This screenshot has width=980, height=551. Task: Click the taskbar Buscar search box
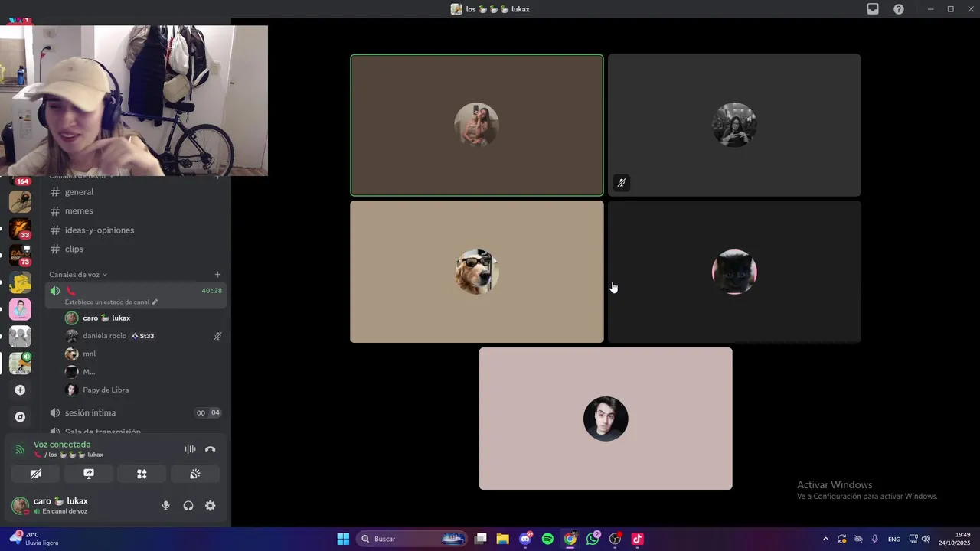point(412,539)
